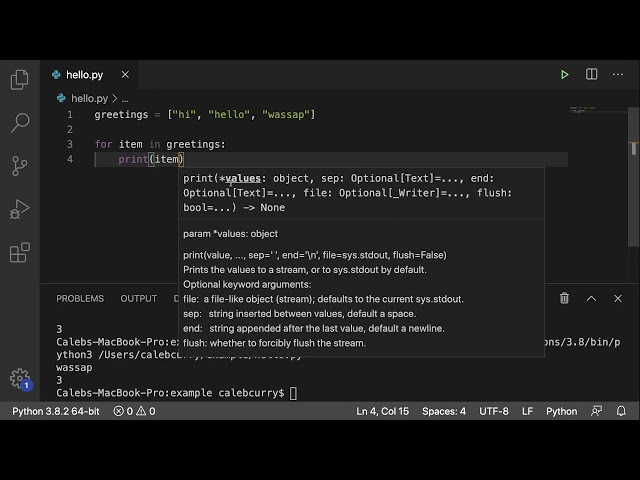Open the Run and Debug view
The width and height of the screenshot is (640, 480).
pos(20,209)
